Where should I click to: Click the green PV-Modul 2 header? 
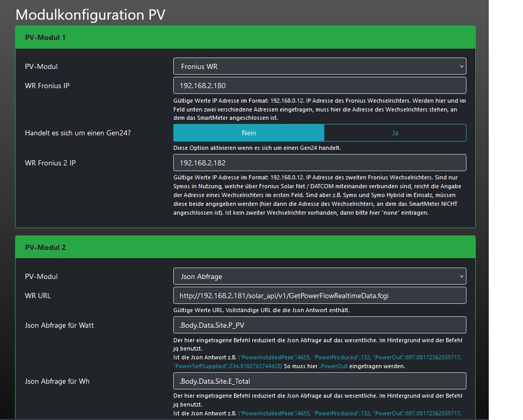coord(245,247)
